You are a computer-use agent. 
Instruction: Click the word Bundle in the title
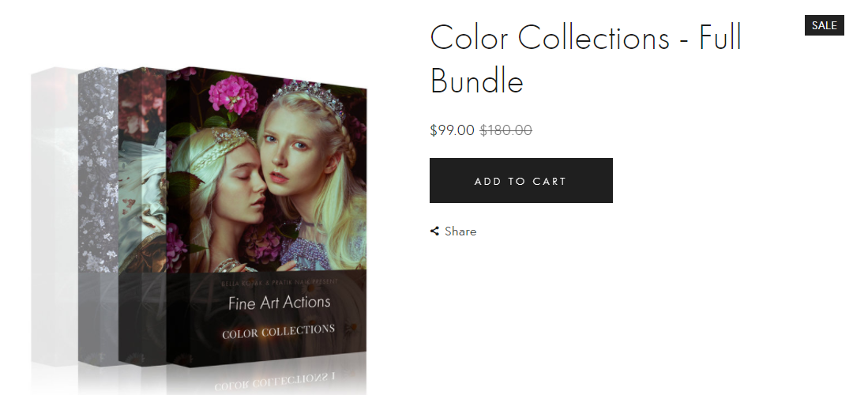(x=476, y=81)
